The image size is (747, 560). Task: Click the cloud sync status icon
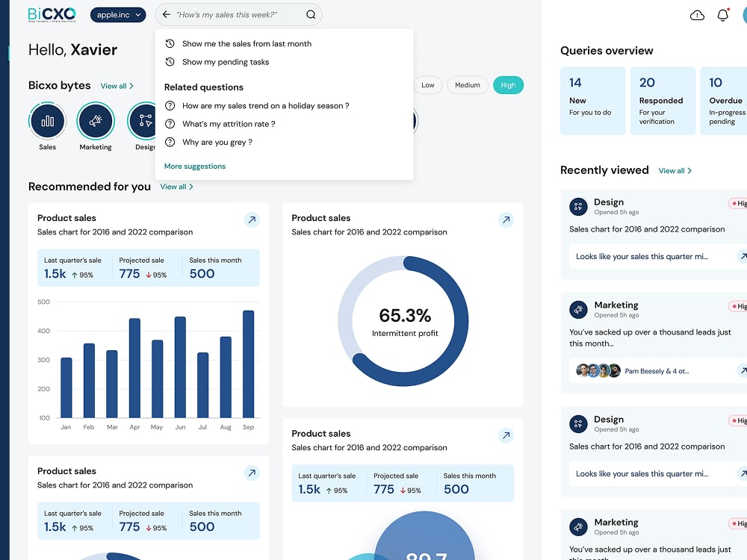697,14
